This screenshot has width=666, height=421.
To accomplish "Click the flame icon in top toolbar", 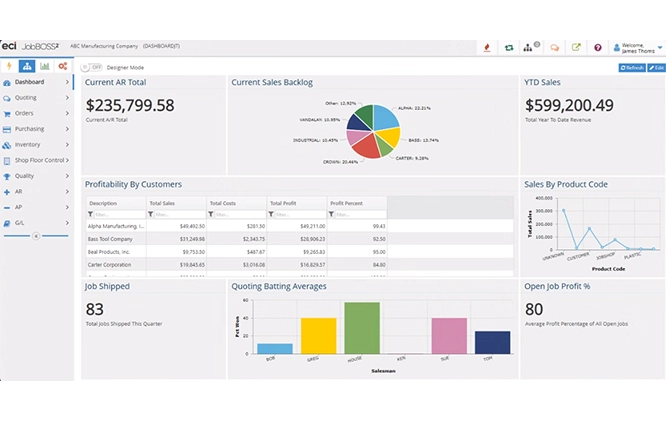I will coord(487,47).
